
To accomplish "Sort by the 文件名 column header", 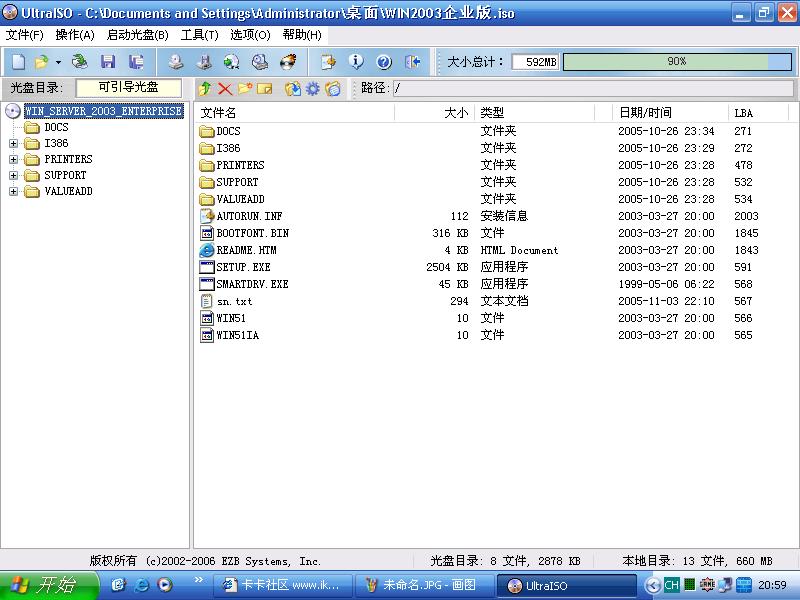I will coord(295,113).
